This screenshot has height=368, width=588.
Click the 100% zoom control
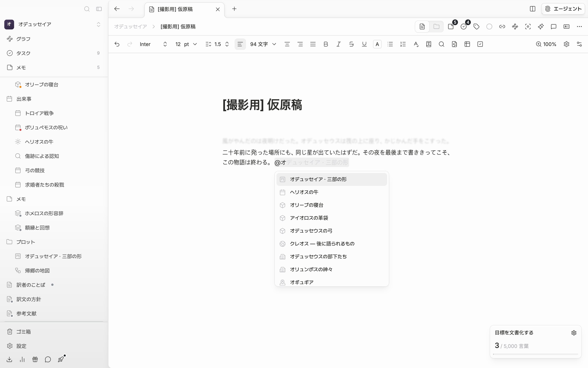546,44
